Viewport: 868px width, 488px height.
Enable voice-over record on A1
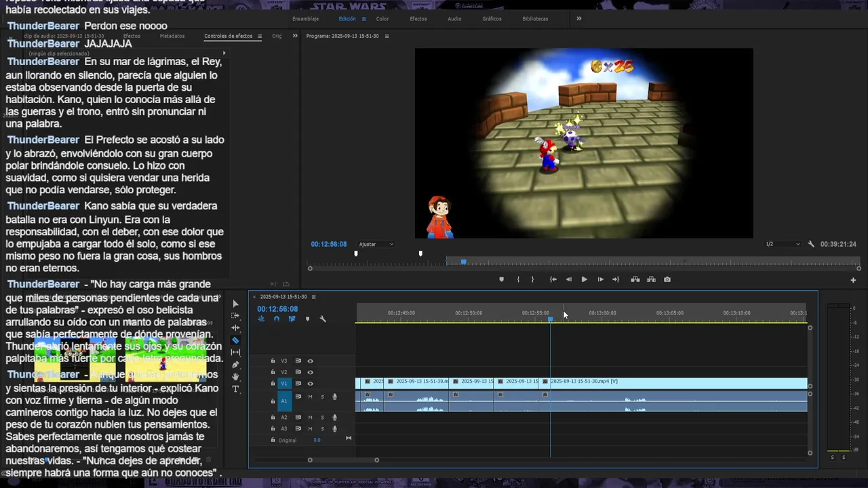[334, 397]
